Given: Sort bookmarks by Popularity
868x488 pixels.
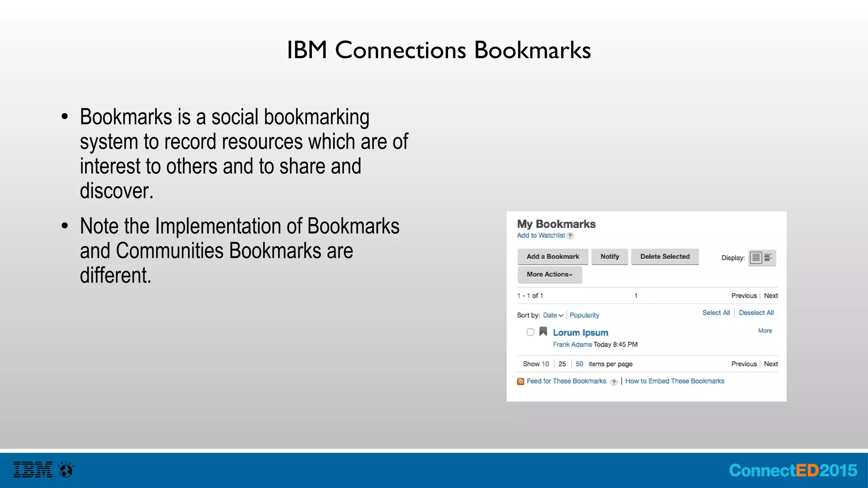Looking at the screenshot, I should click(584, 315).
